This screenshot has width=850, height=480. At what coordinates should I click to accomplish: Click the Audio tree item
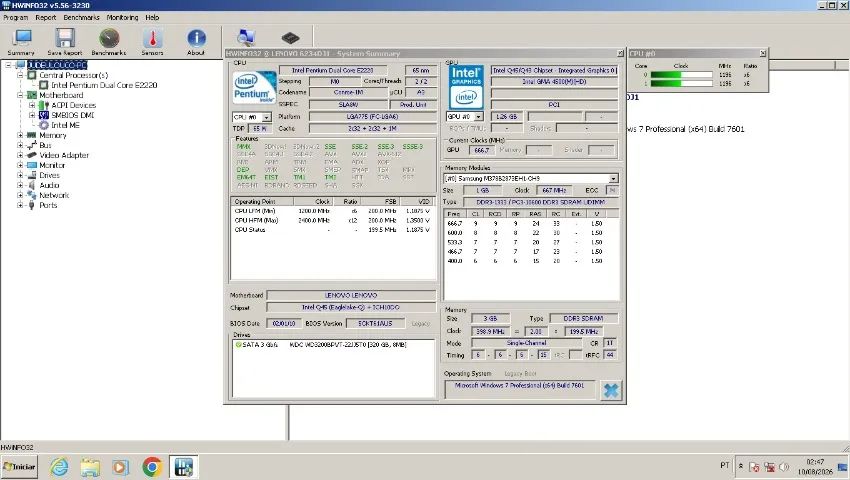pyautogui.click(x=49, y=185)
